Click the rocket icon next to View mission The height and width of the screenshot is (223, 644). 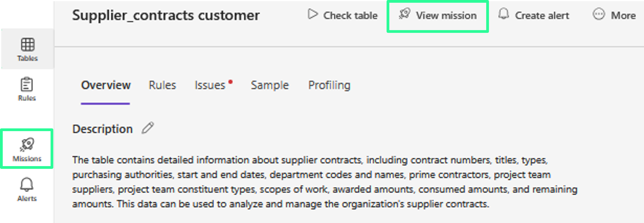pos(405,14)
